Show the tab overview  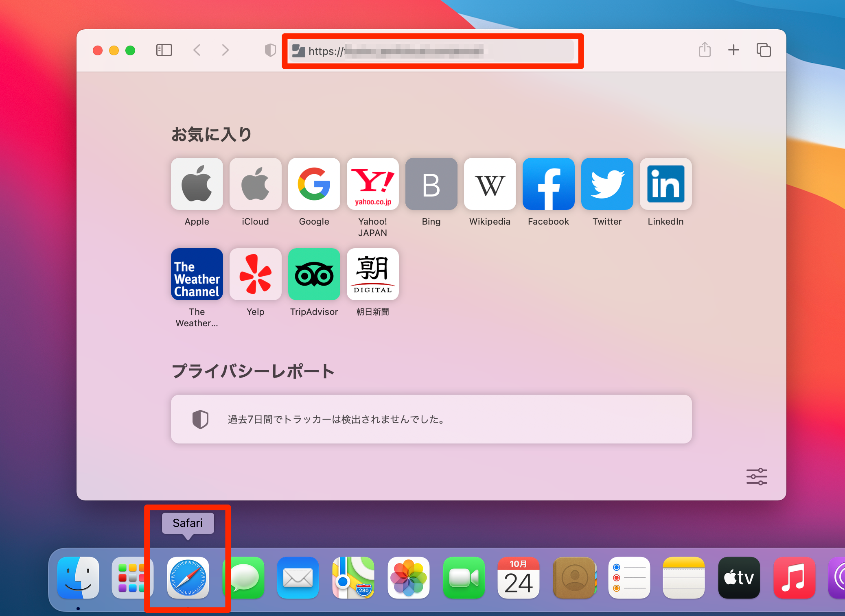[764, 50]
